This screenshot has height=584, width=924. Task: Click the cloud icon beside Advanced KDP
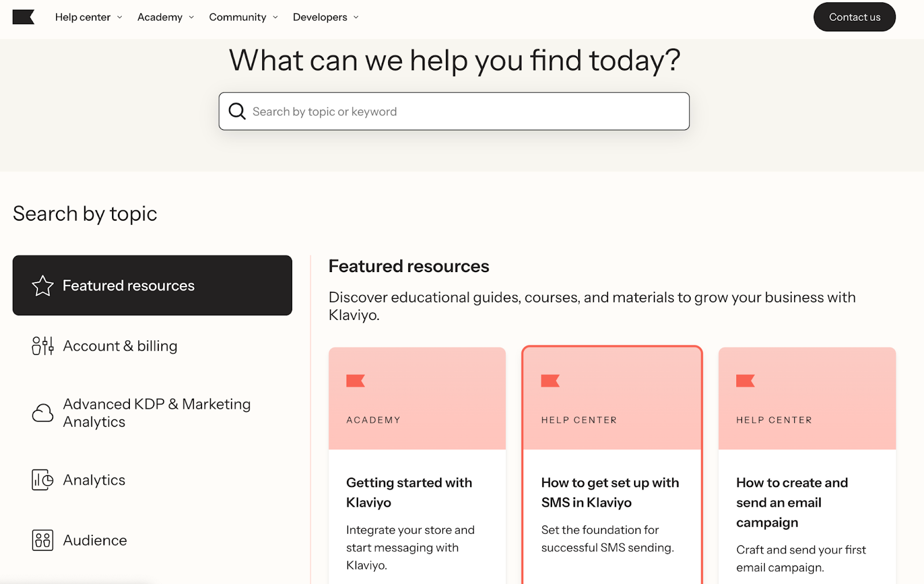[x=43, y=413]
